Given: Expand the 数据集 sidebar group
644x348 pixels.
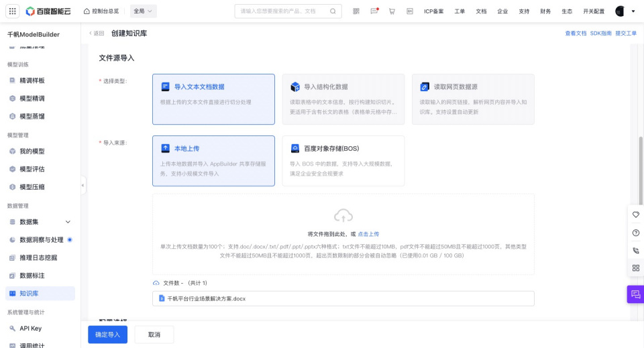Looking at the screenshot, I should (x=67, y=222).
